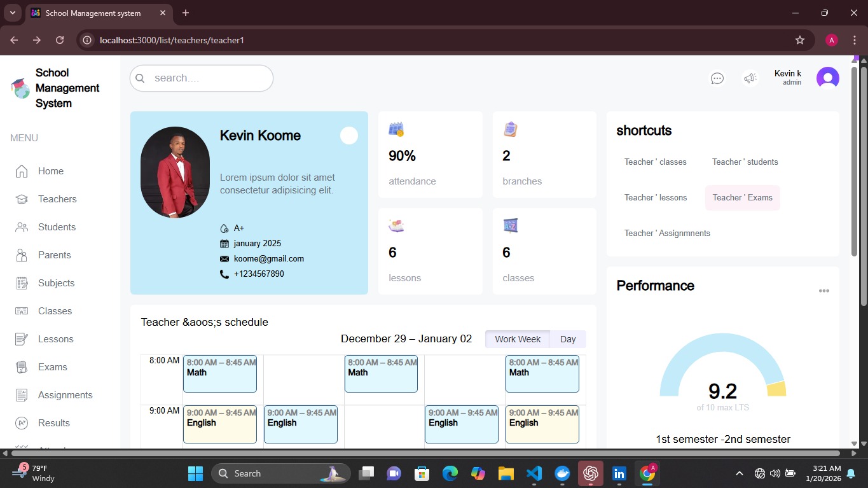Click the announcements megaphone icon

click(x=750, y=78)
